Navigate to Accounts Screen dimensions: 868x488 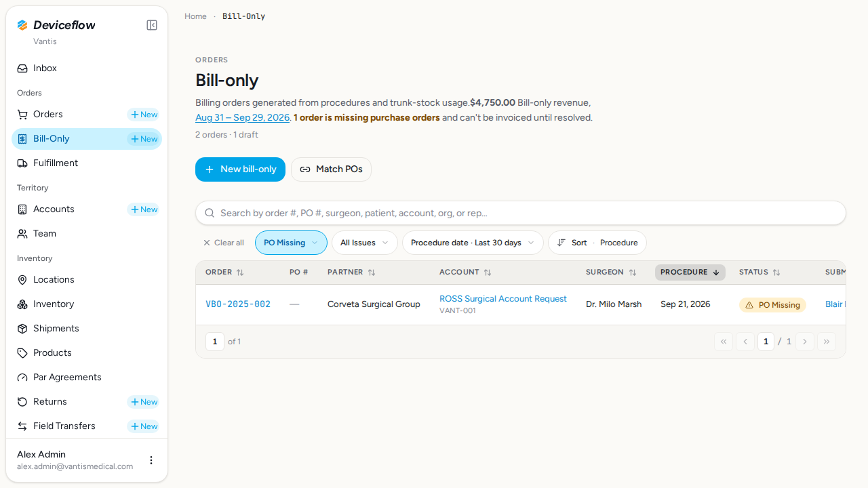[x=54, y=209]
